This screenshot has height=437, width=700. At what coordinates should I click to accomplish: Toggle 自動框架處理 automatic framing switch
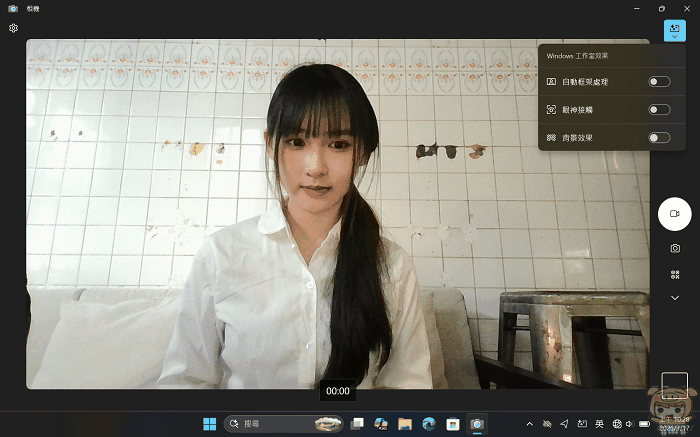coord(659,81)
